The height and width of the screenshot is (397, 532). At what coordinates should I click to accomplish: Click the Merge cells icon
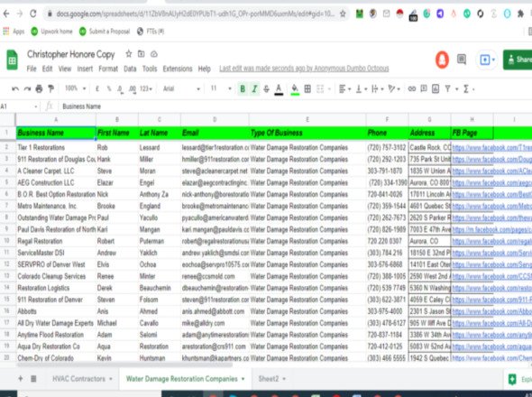pos(320,89)
